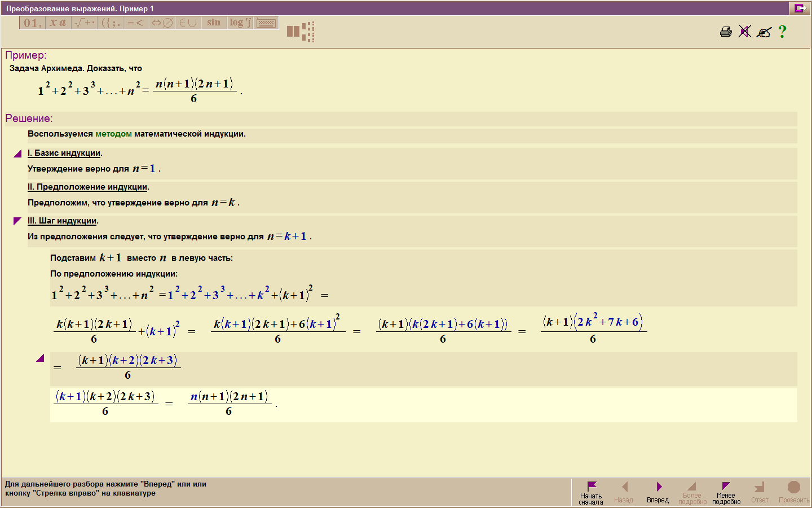Screen dimensions: 812x508
Task: Click "Подставим k+1 вместо n" line
Action: click(142, 258)
